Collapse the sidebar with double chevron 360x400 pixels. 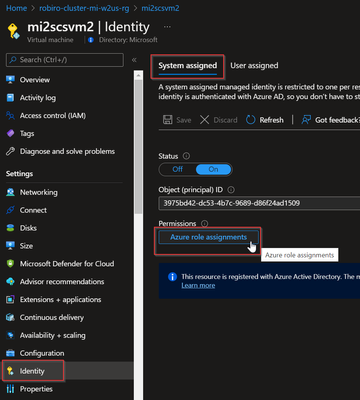pyautogui.click(x=134, y=60)
